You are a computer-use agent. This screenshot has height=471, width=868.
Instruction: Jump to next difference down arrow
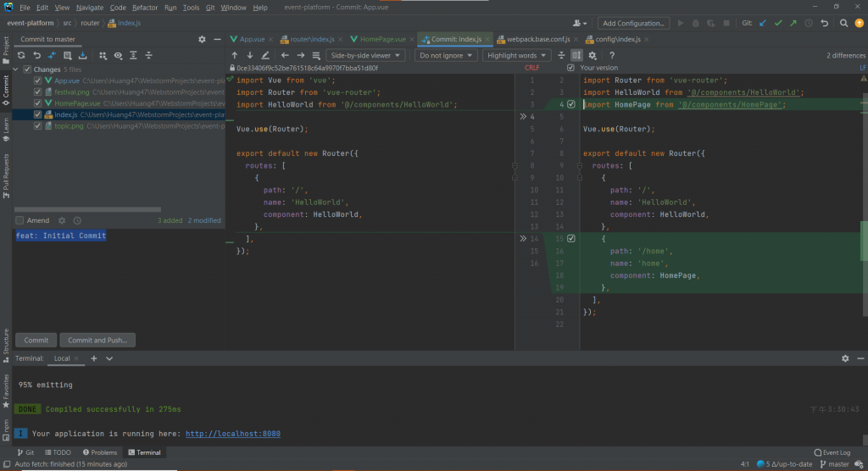[249, 55]
